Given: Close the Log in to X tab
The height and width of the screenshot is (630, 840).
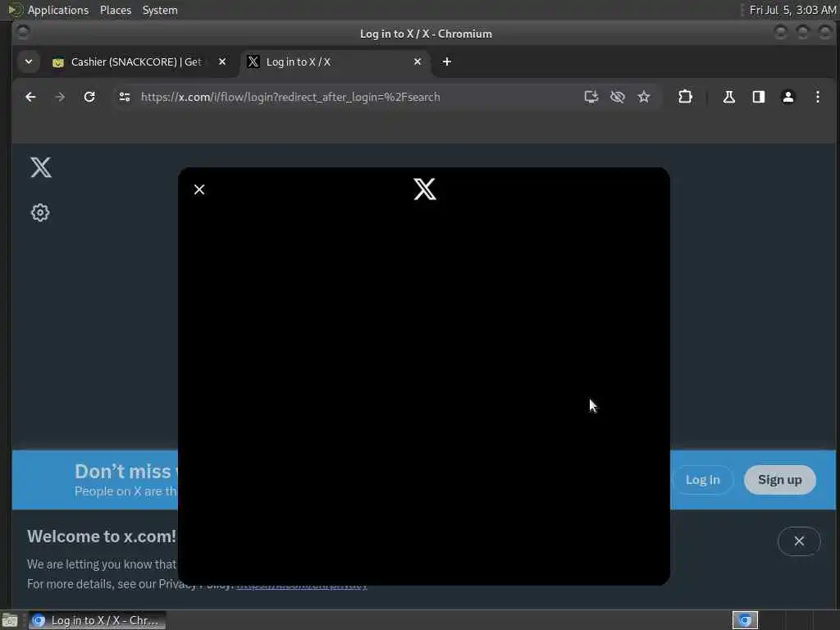Looking at the screenshot, I should click(418, 62).
